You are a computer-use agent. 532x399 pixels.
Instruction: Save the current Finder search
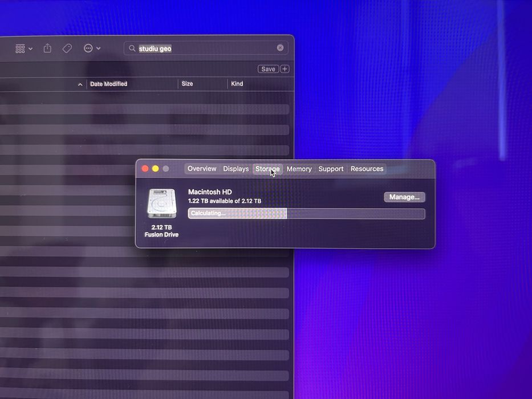268,69
